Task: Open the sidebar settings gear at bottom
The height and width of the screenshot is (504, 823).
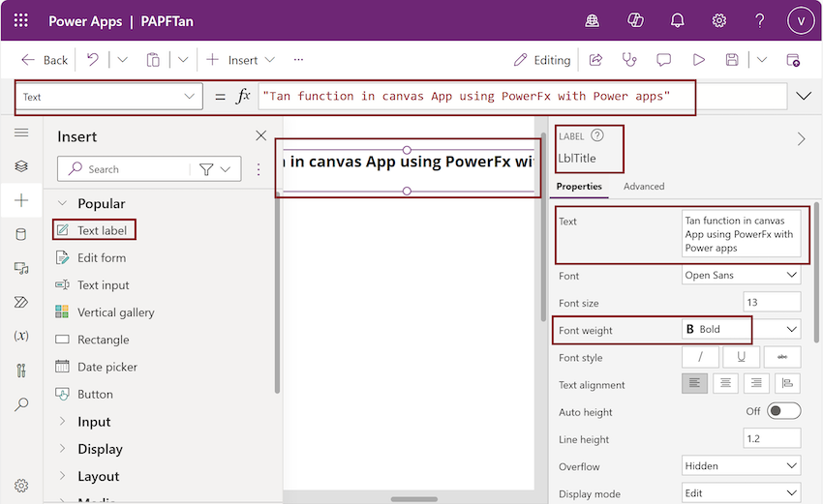Action: [21, 486]
